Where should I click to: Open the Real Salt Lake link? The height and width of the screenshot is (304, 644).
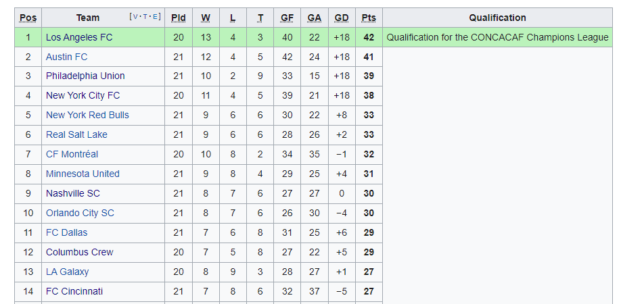76,134
